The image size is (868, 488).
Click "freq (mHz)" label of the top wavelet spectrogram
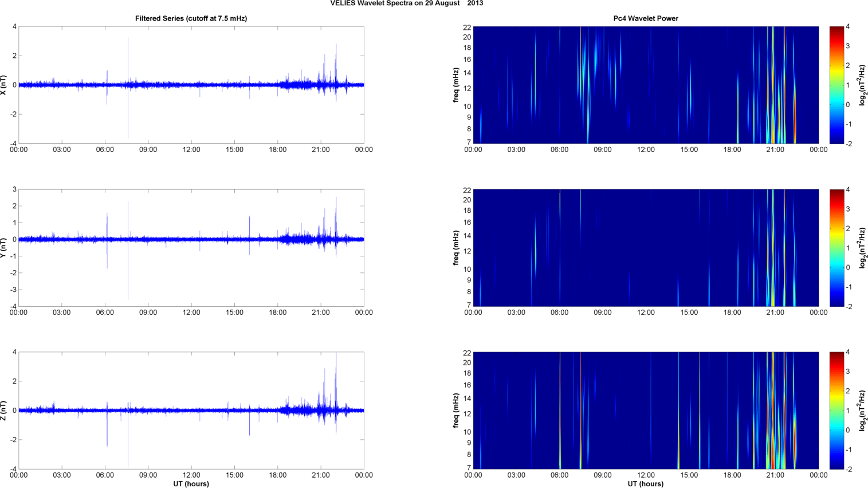click(x=457, y=85)
